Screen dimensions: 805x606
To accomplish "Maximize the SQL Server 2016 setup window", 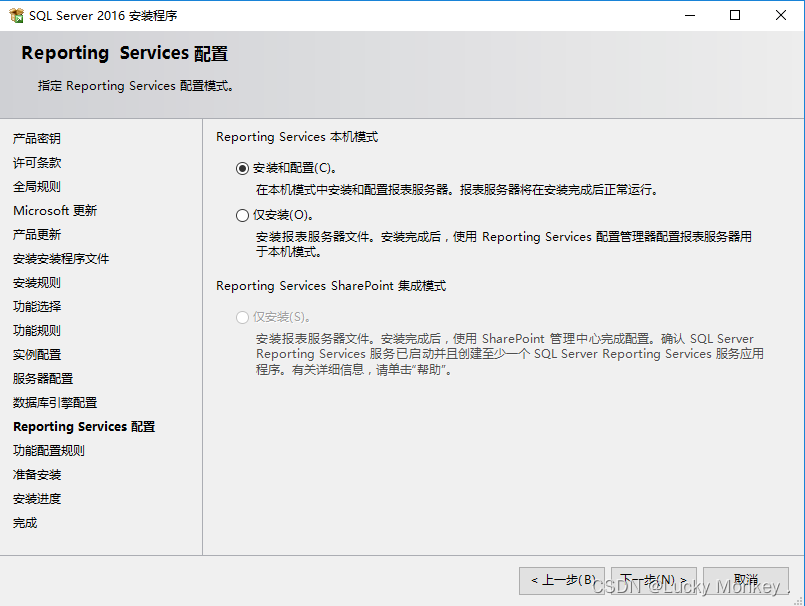I will [x=735, y=15].
